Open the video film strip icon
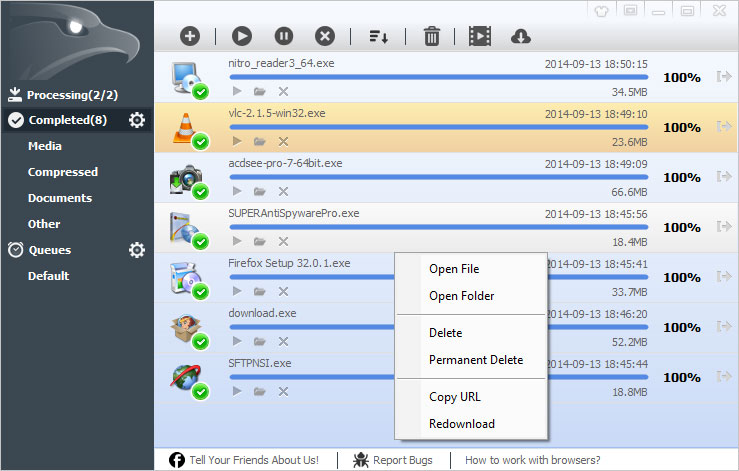Screen dimensions: 739x471 point(480,36)
